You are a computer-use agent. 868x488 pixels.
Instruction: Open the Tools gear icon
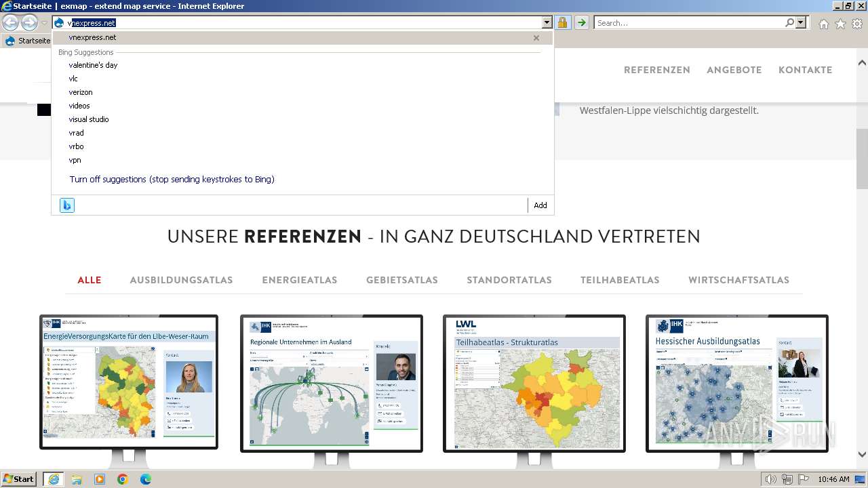click(x=857, y=23)
